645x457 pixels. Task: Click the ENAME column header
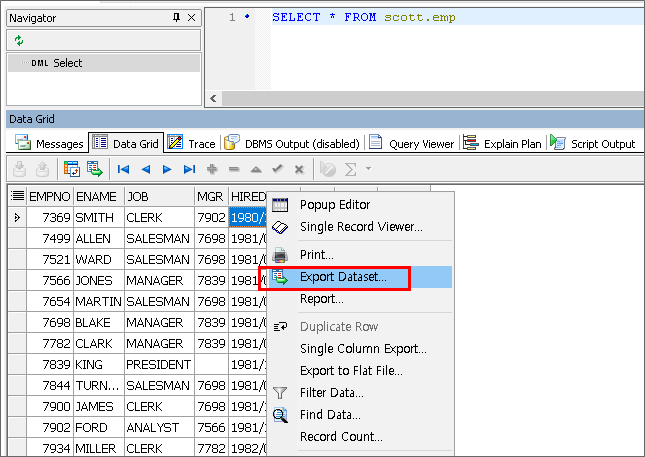[x=99, y=196]
